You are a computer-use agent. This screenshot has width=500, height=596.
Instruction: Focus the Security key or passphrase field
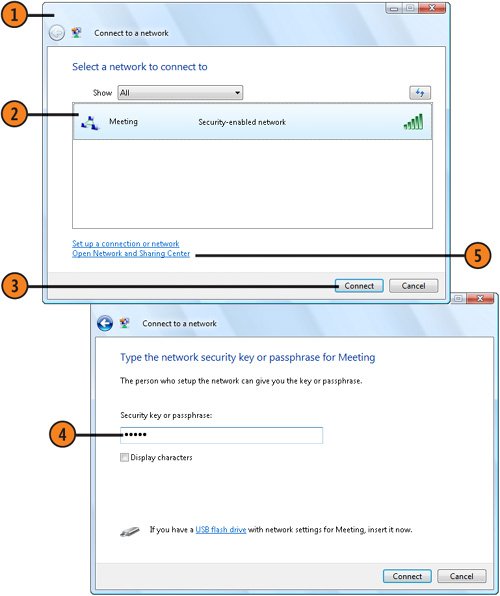click(221, 435)
